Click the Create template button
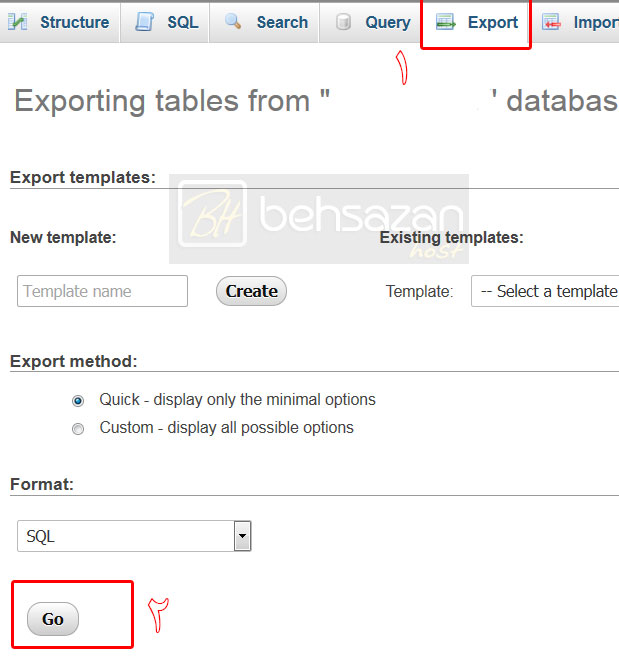Screen dimensions: 619x656 pyautogui.click(x=251, y=291)
